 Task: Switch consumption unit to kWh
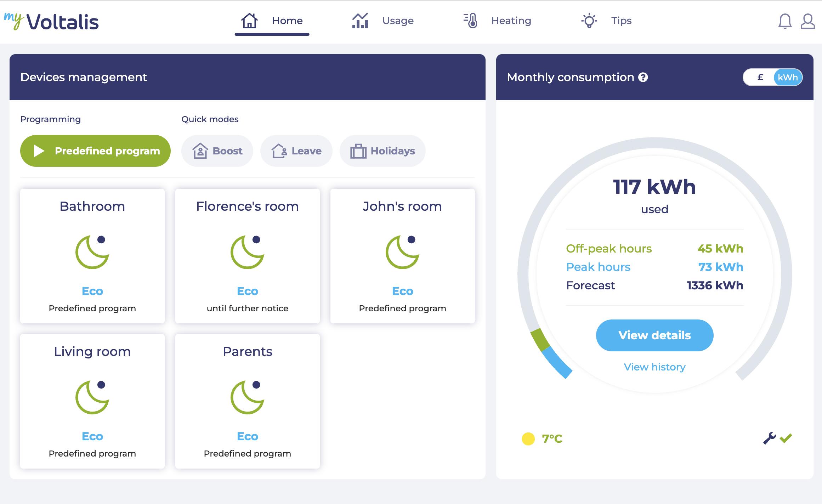787,77
